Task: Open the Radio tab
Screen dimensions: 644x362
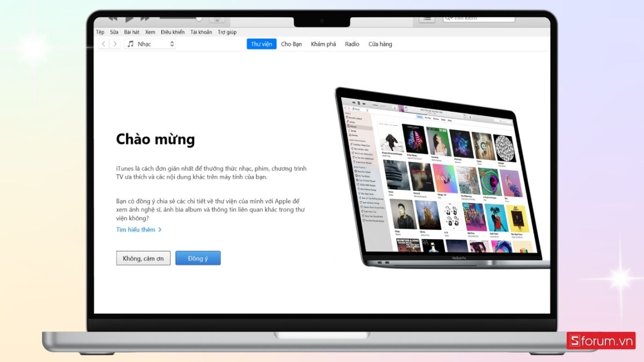Action: pos(352,44)
